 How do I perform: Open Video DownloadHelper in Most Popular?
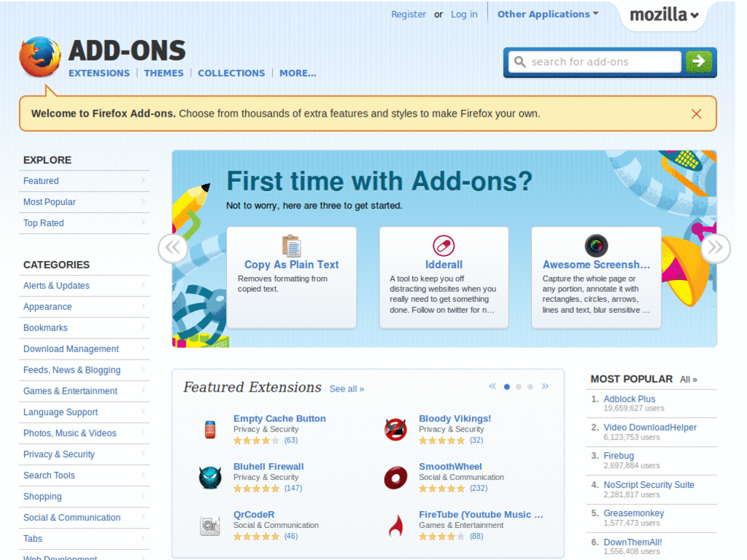pyautogui.click(x=650, y=427)
